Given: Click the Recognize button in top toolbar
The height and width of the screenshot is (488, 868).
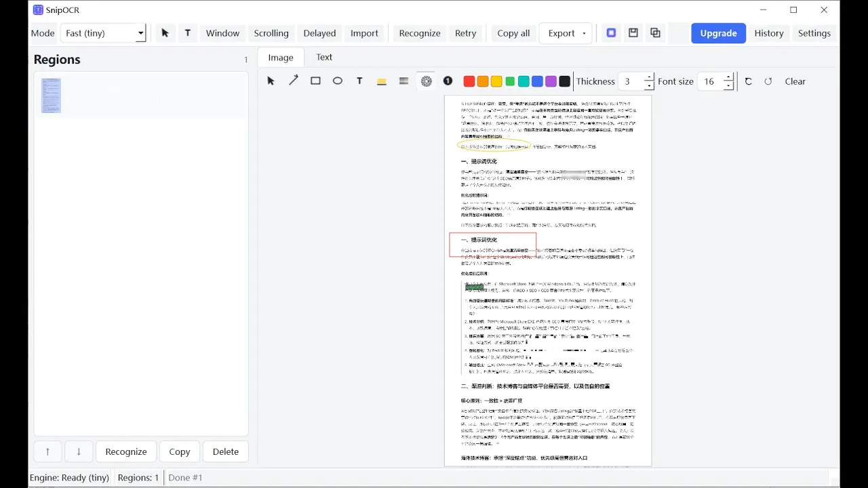Looking at the screenshot, I should tap(420, 33).
